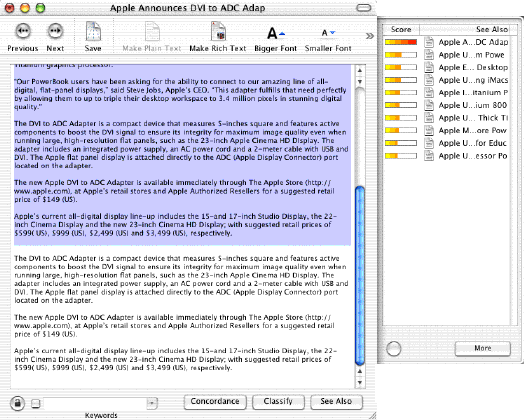Click the blue vertical scrollbar thumb

coord(360,276)
